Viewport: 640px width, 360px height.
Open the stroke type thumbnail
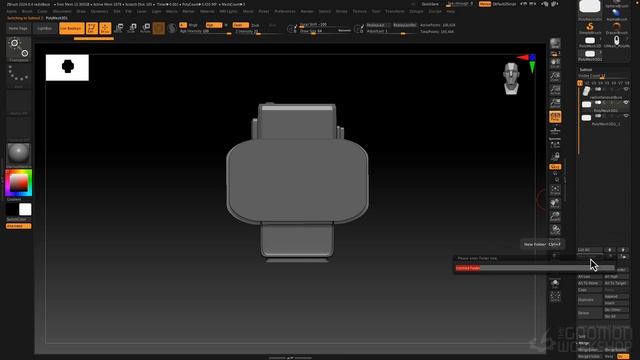pyautogui.click(x=19, y=76)
